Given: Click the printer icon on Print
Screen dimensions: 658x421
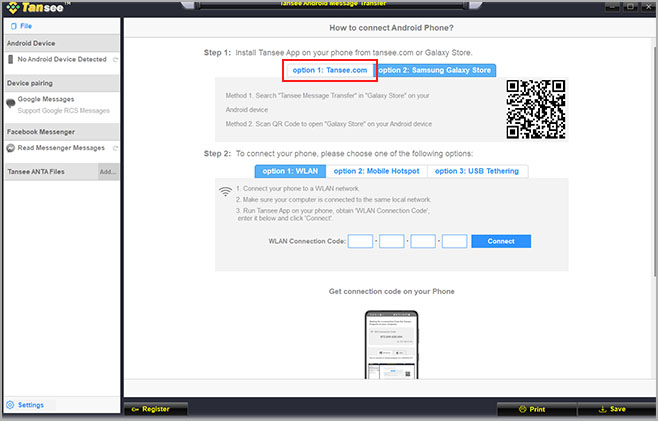Looking at the screenshot, I should coord(522,409).
